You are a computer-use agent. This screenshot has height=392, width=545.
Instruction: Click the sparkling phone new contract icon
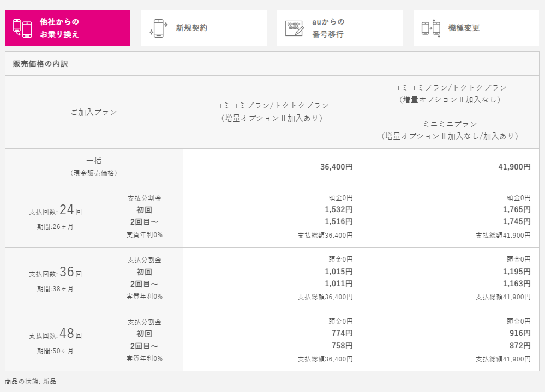tap(159, 28)
